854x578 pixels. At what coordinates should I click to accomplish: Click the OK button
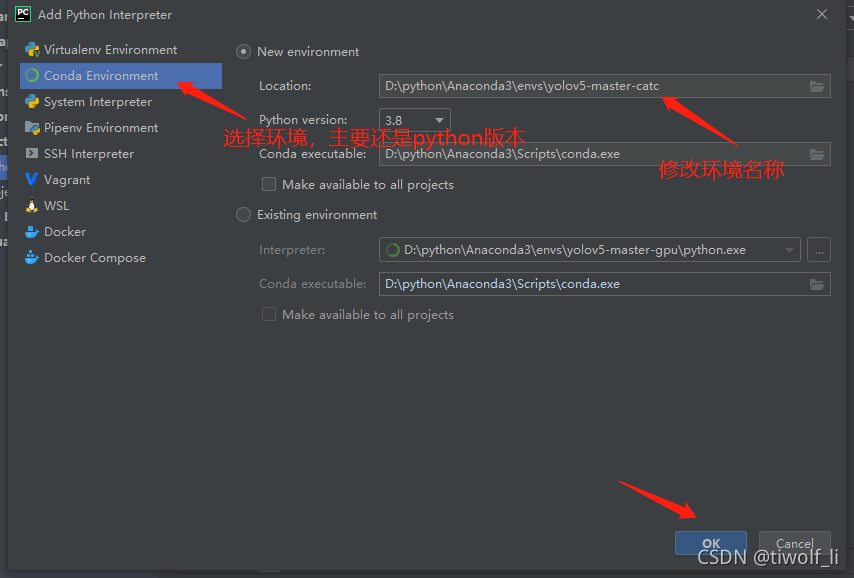709,543
